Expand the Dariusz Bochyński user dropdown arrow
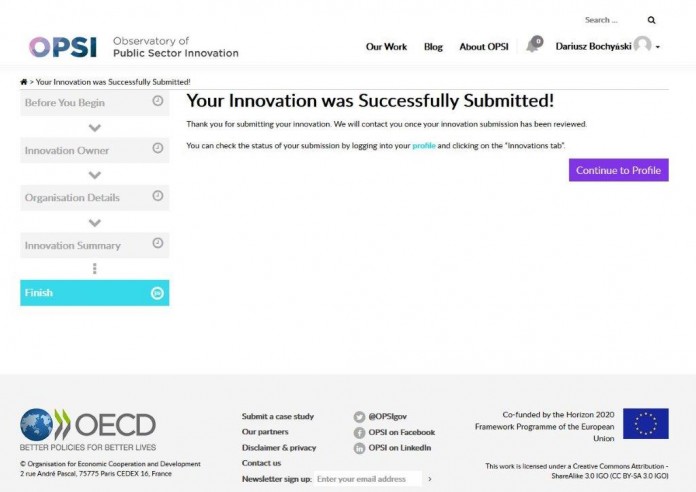Screen dimensions: 696x492 tap(658, 48)
